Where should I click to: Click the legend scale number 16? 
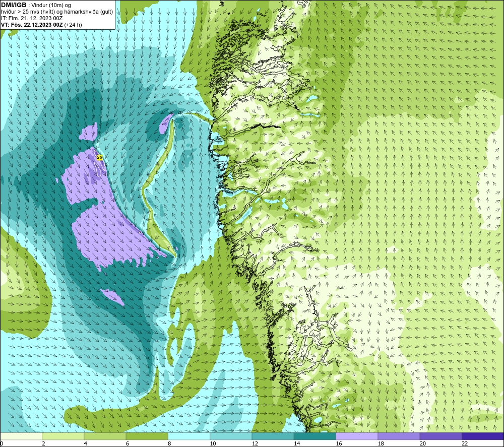(x=339, y=443)
